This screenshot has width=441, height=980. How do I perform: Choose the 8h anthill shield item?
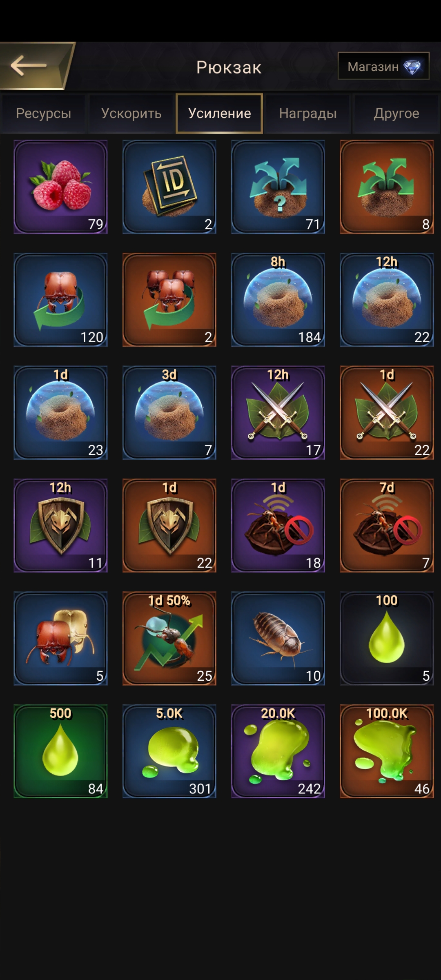278,300
